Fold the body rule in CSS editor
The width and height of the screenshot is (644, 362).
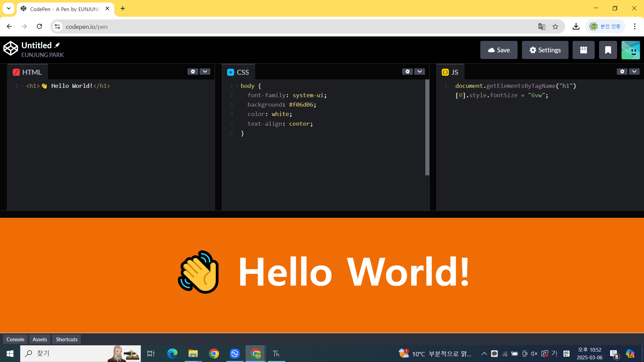pyautogui.click(x=237, y=86)
